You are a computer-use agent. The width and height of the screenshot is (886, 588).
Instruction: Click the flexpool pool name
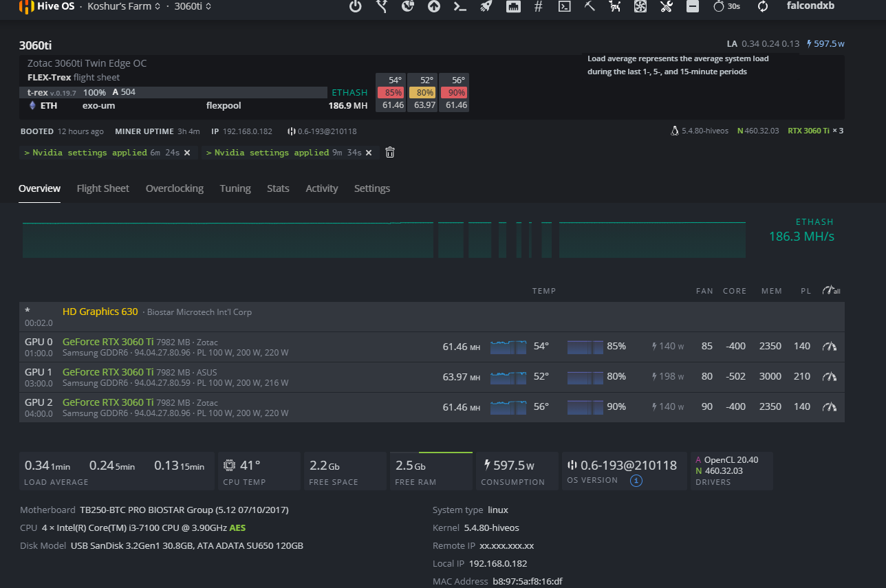click(224, 105)
